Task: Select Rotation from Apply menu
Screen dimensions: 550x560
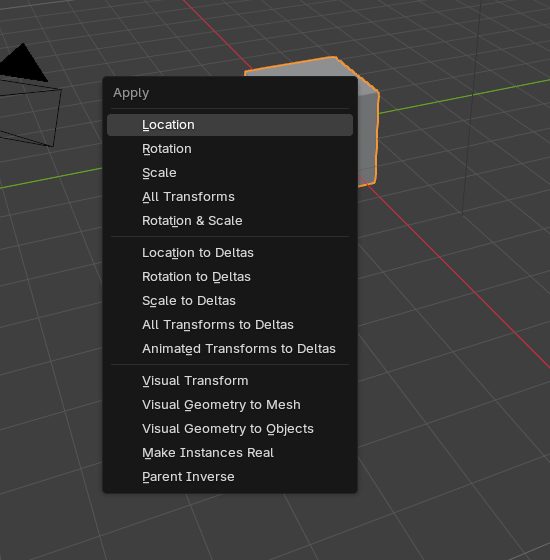Action: [230, 149]
